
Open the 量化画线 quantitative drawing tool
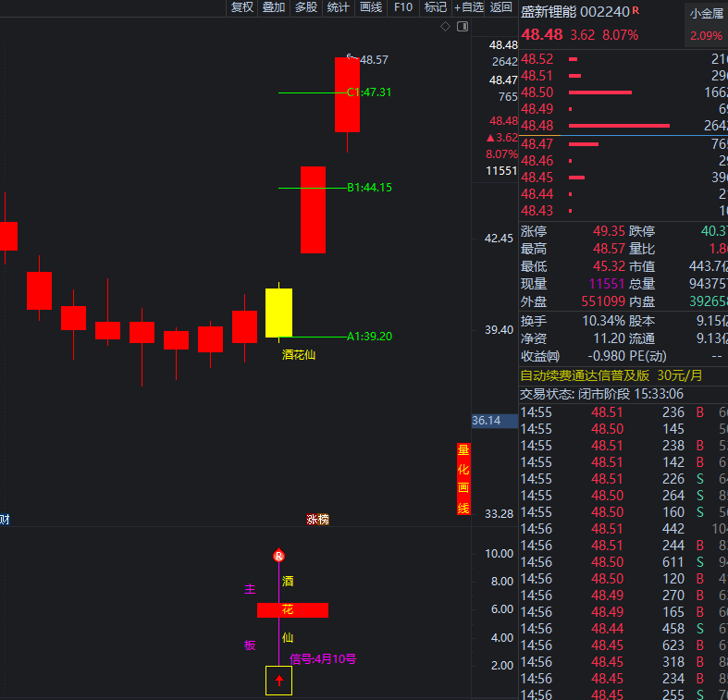point(463,479)
